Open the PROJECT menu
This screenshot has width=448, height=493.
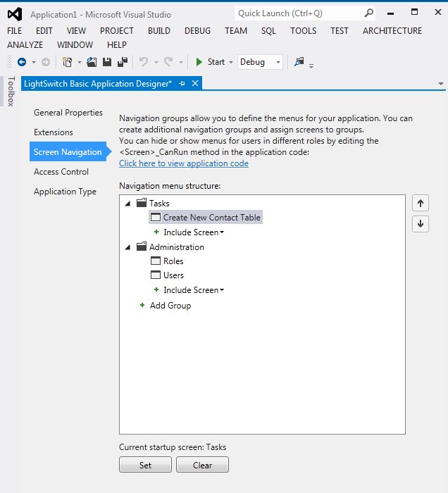coord(117,31)
